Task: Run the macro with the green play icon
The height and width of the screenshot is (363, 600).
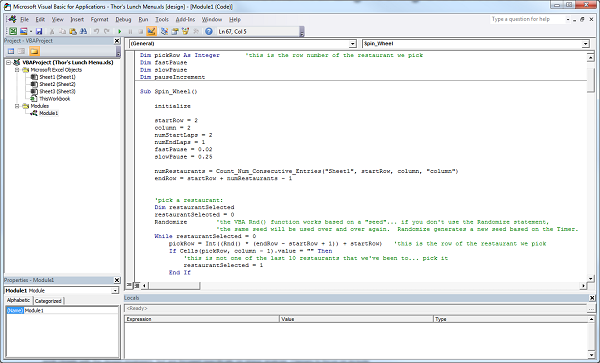Action: coord(120,31)
